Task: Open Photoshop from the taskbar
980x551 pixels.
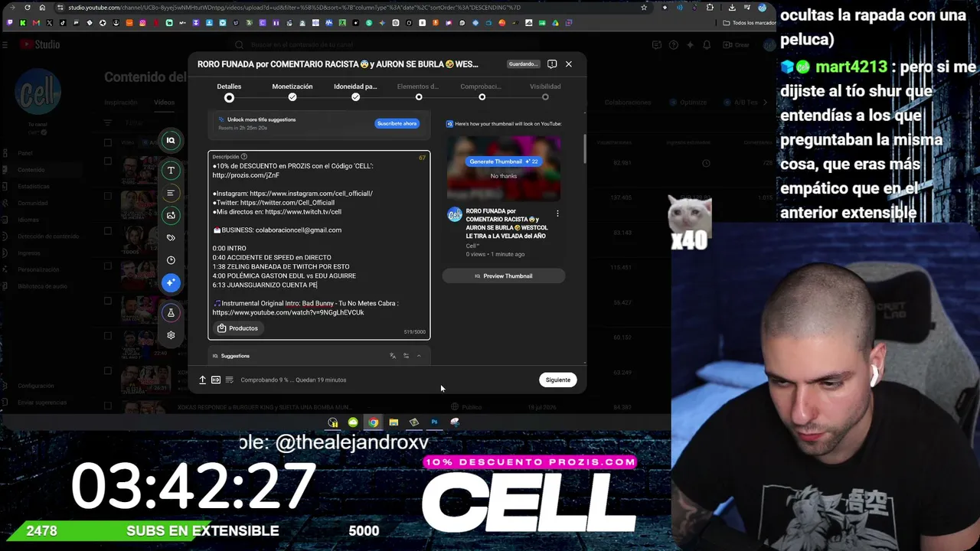Action: 434,422
